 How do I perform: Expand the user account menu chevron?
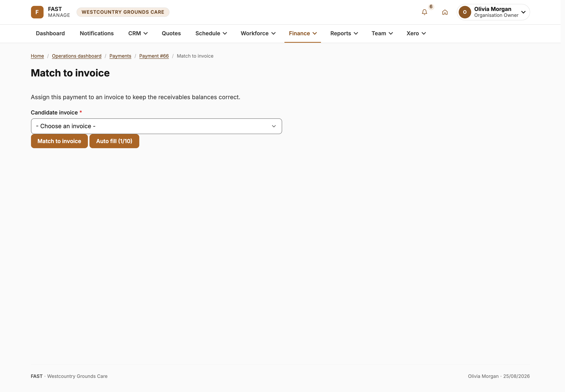click(x=523, y=12)
